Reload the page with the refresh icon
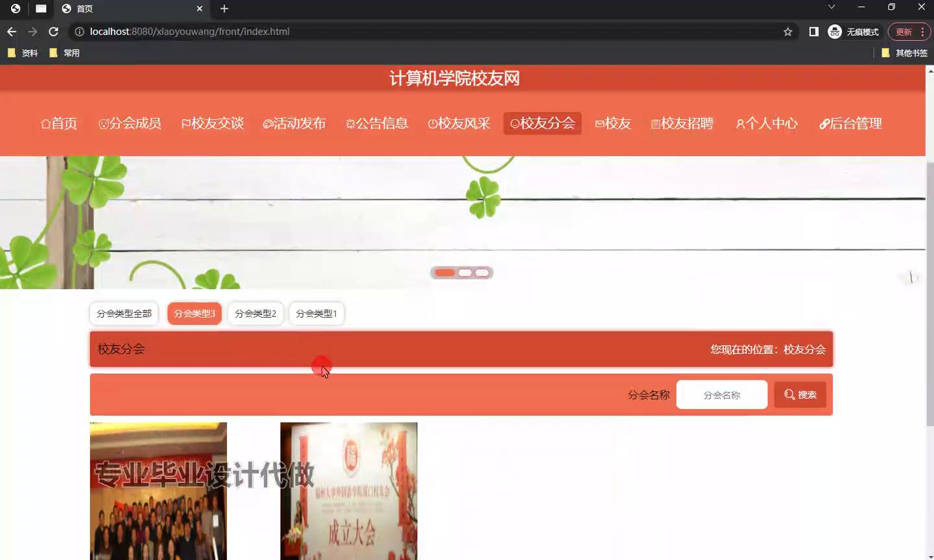934x560 pixels. coord(54,32)
